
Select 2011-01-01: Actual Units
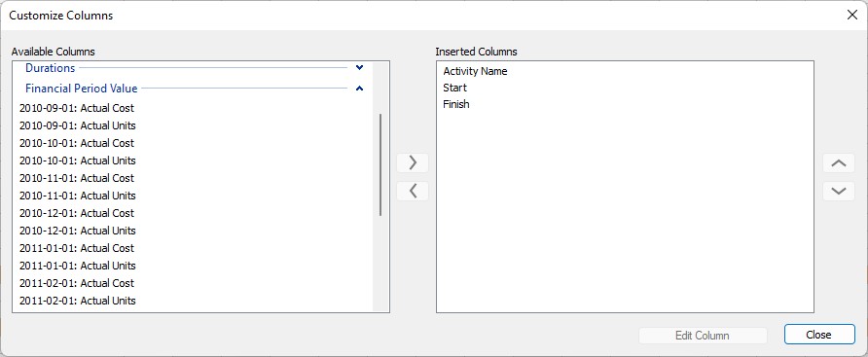78,266
